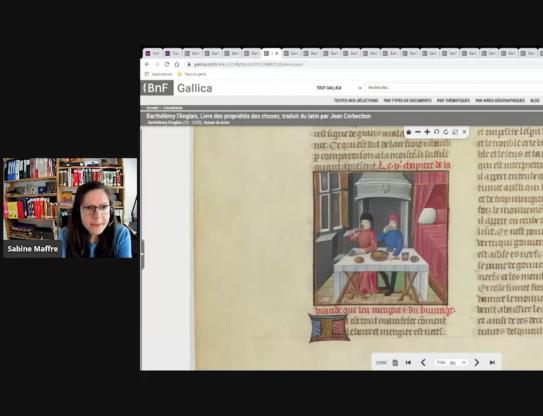
Task: Open the PAR TYPES DE DOCUMENTS menu
Action: coord(408,100)
